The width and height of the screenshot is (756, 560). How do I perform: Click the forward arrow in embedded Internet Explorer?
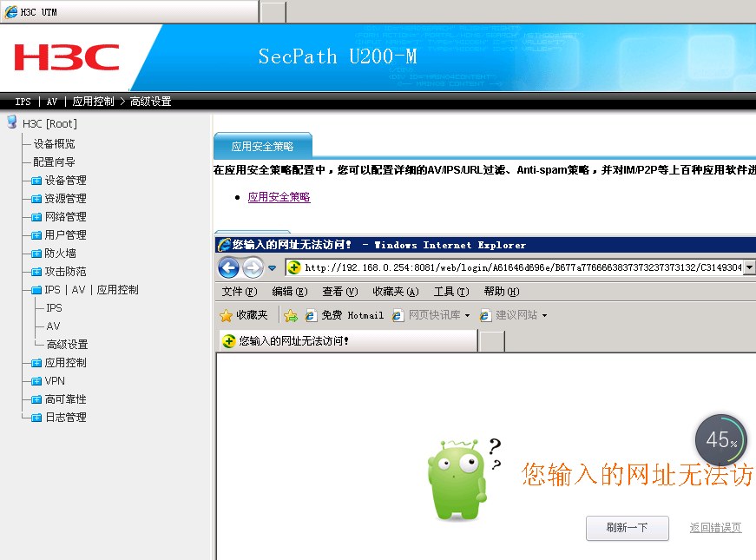click(x=253, y=267)
